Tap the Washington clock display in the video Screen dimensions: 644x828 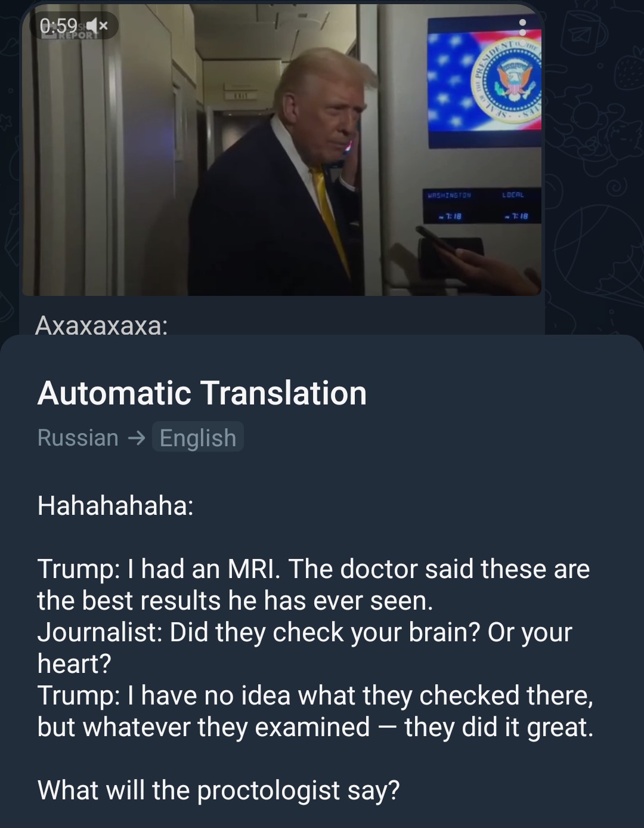click(x=448, y=206)
